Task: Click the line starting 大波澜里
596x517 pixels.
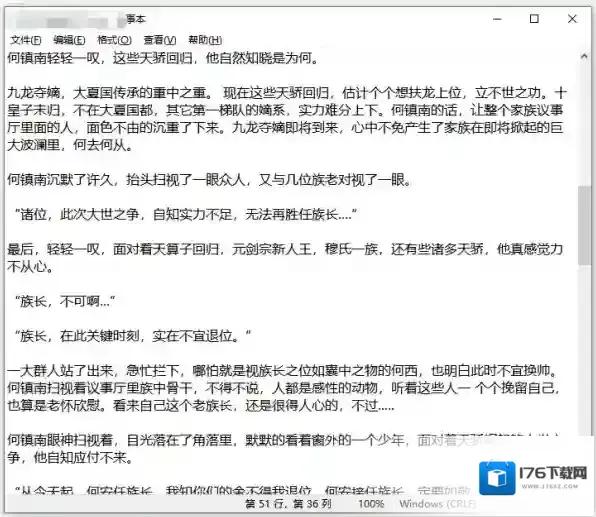Action: pos(70,145)
